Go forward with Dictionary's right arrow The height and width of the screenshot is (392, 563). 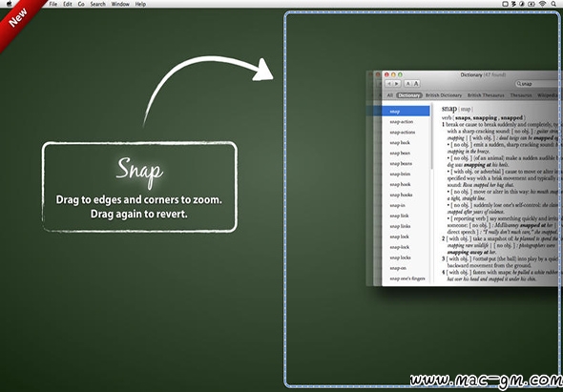397,84
